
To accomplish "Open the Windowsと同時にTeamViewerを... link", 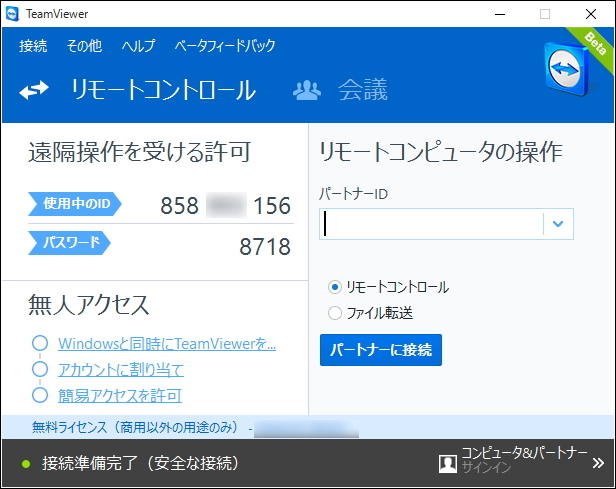I will (x=167, y=344).
